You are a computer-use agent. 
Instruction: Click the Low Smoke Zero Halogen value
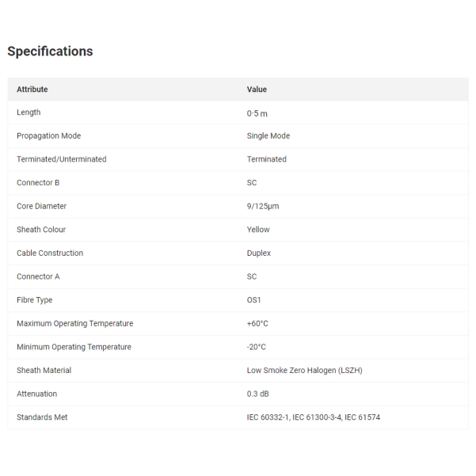tap(304, 370)
